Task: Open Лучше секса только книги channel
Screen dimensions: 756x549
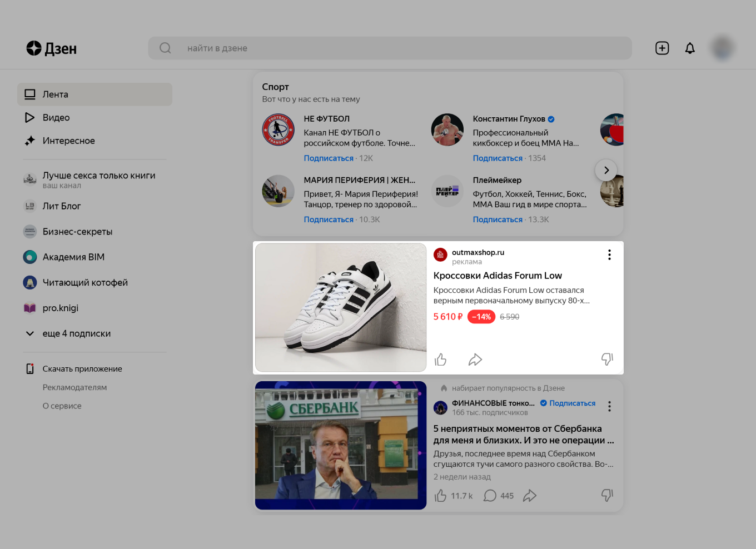Action: 99,176
